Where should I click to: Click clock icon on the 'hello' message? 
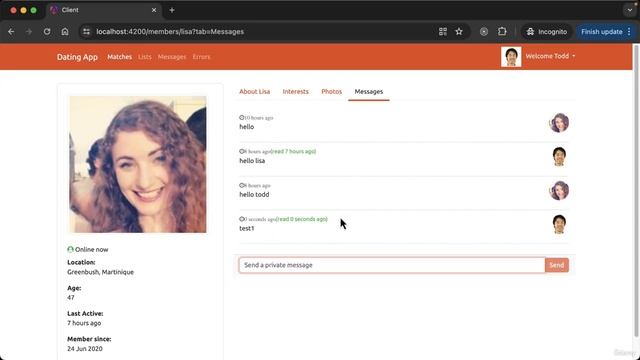(242, 118)
